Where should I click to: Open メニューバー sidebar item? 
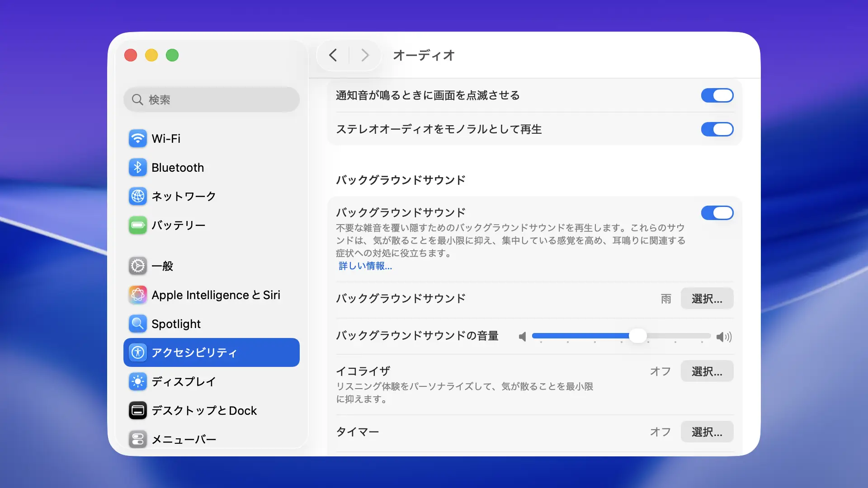[x=184, y=439]
